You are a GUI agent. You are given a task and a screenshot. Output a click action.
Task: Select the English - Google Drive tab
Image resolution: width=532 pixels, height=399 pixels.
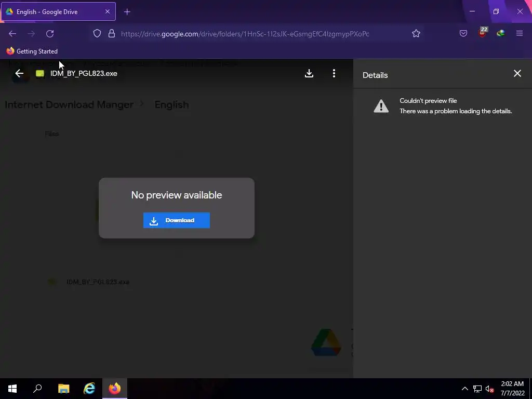[58, 11]
